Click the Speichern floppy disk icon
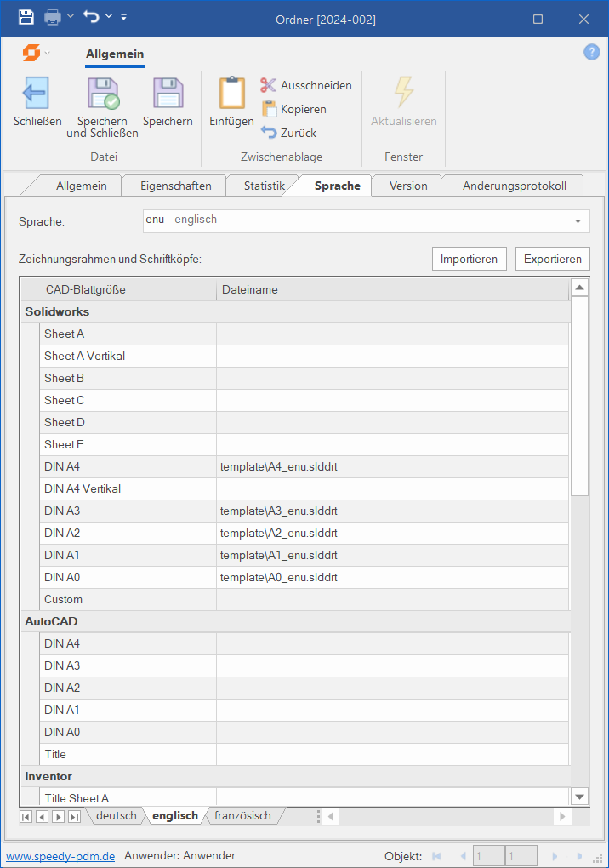 [168, 93]
